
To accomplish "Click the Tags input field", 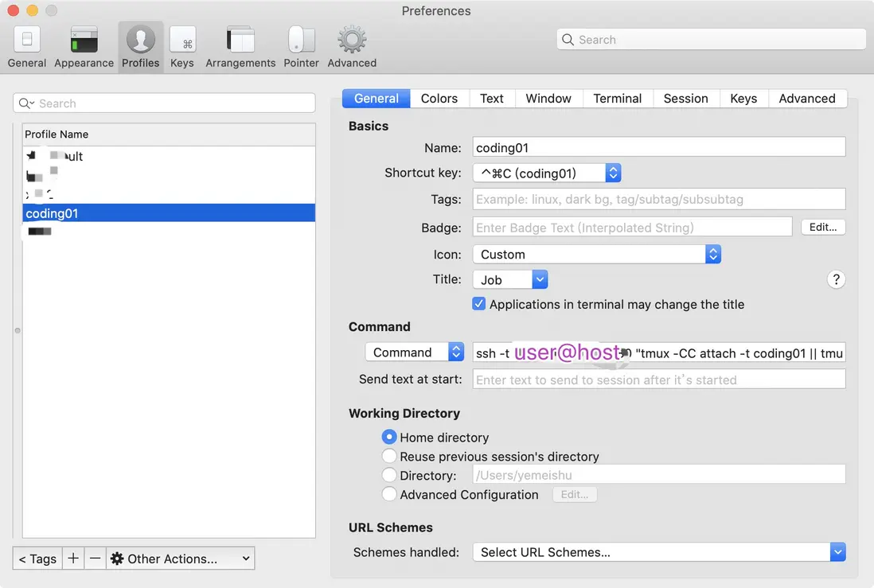I will point(659,199).
